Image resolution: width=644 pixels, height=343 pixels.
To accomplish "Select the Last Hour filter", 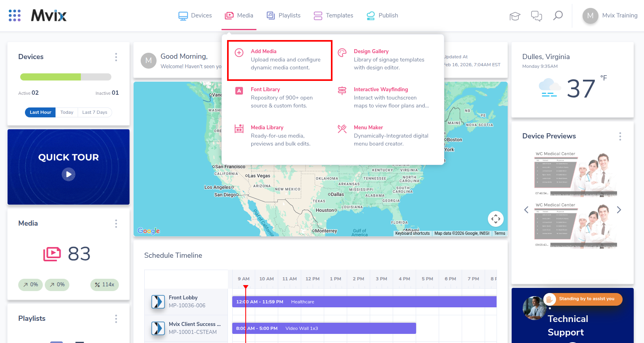I will (x=40, y=112).
